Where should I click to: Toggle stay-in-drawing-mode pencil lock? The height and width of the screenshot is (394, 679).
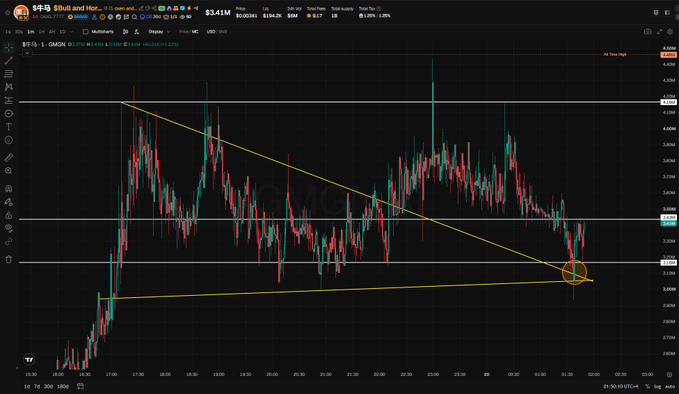[x=9, y=202]
